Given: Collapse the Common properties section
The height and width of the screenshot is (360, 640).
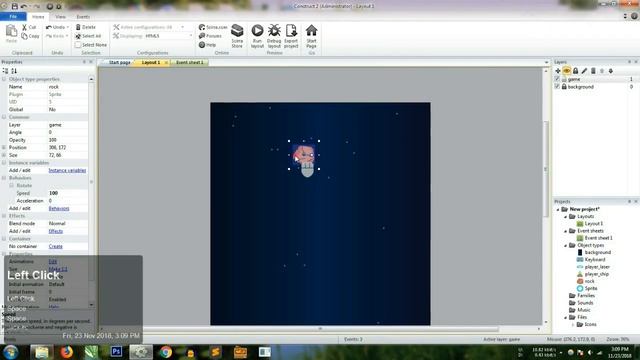Looking at the screenshot, I should [4, 117].
